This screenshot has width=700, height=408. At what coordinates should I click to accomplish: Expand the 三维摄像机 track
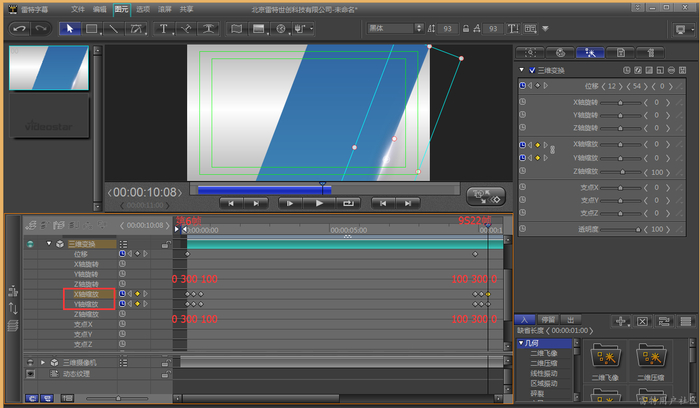click(42, 362)
